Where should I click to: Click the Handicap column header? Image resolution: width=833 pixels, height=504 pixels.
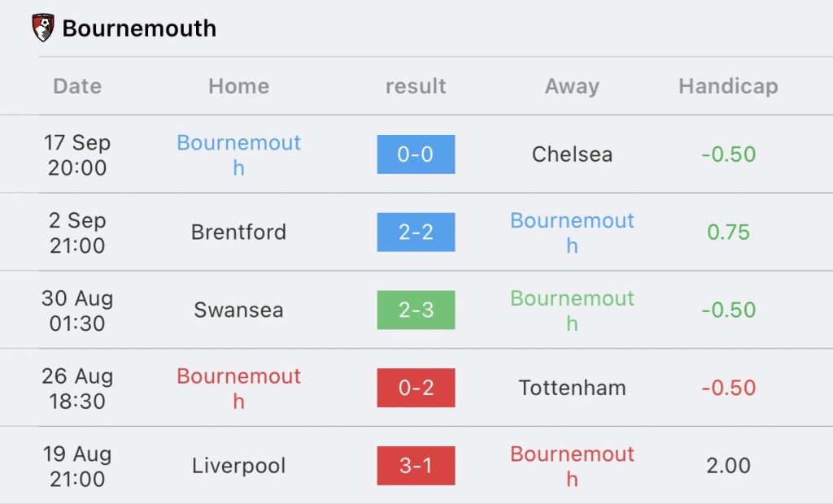(x=728, y=86)
